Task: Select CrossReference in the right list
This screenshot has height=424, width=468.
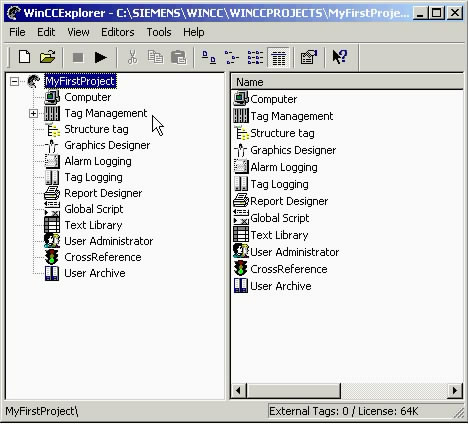Action: [x=289, y=269]
